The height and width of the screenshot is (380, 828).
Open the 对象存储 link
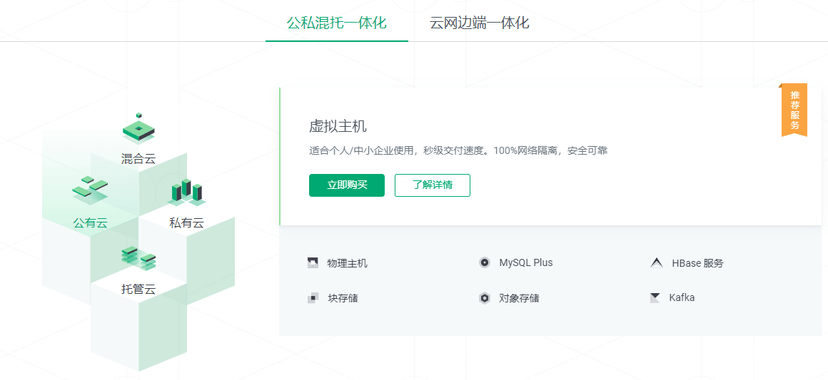pyautogui.click(x=519, y=298)
